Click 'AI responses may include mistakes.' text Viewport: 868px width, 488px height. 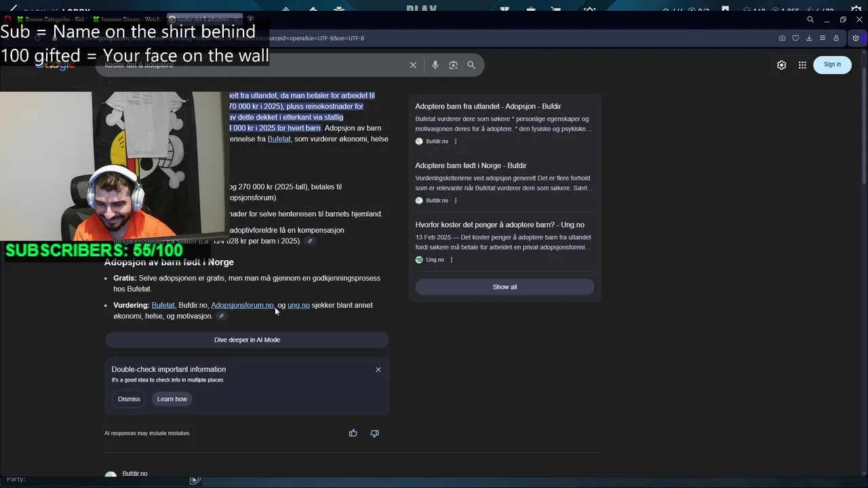[x=147, y=433]
